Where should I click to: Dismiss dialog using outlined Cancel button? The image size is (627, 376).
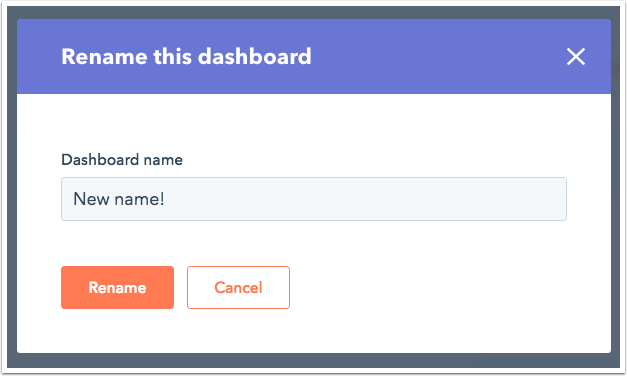point(238,287)
